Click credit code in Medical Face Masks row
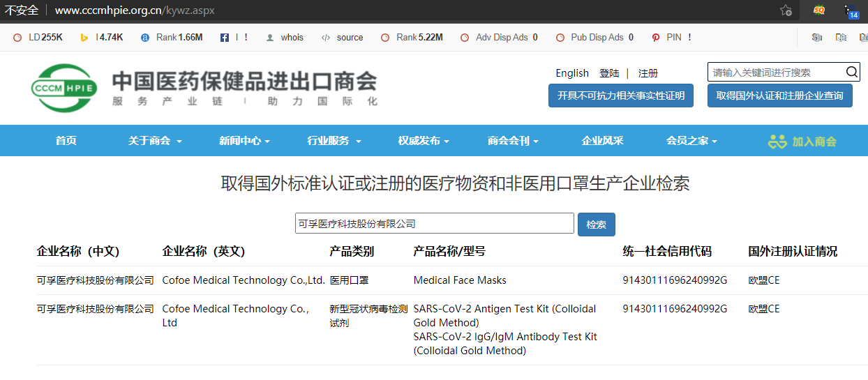This screenshot has height=380, width=868. click(x=675, y=280)
